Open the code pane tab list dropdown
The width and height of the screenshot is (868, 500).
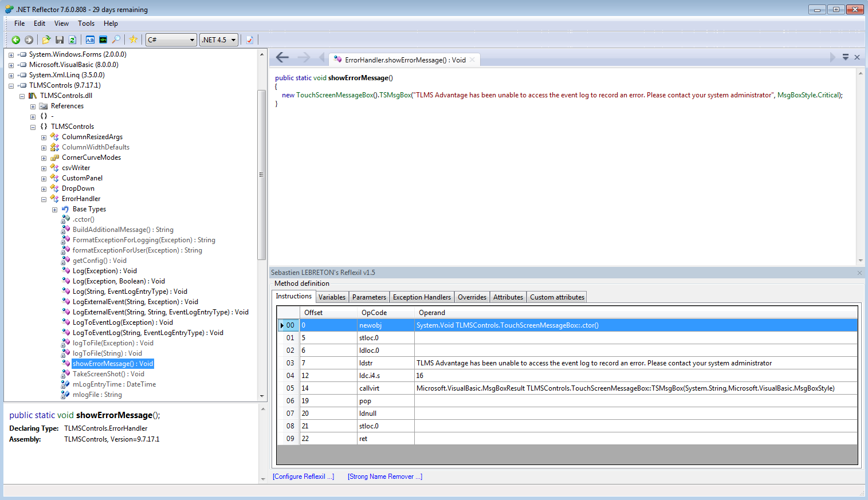coord(845,57)
